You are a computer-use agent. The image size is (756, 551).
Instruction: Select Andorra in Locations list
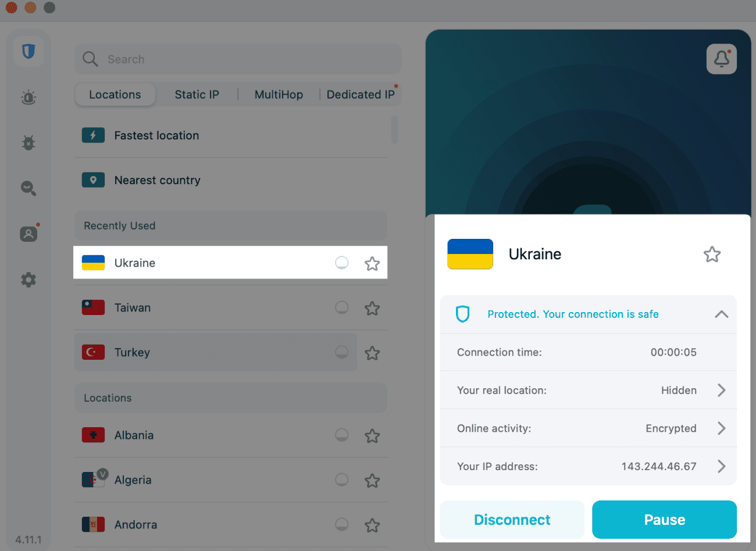click(x=231, y=524)
